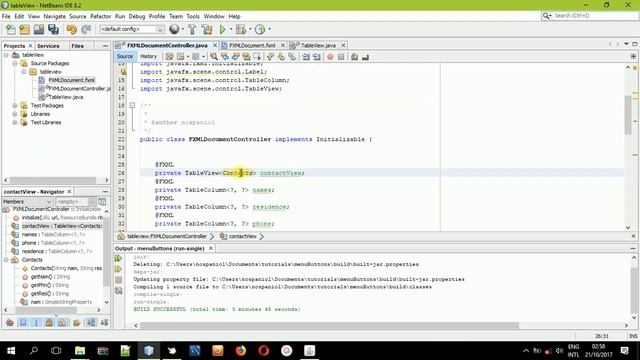The height and width of the screenshot is (360, 640).
Task: Expand the Libraries node
Action: [x=15, y=114]
